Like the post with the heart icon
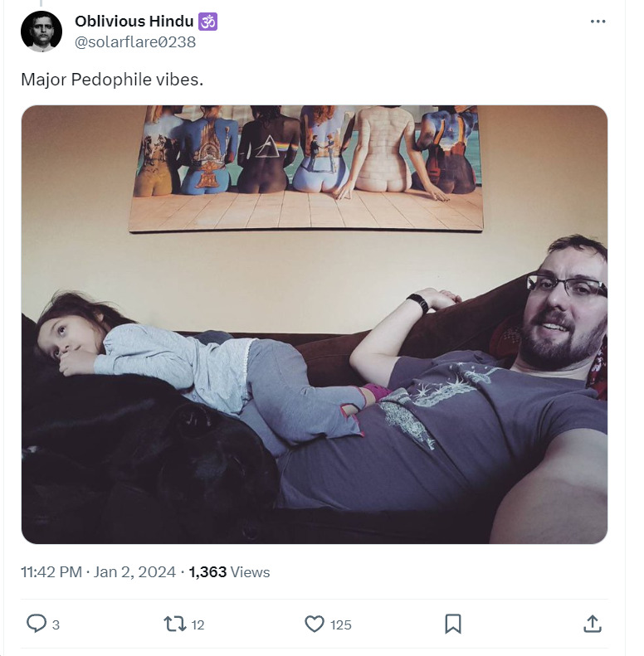This screenshot has width=644, height=656. coord(314,624)
